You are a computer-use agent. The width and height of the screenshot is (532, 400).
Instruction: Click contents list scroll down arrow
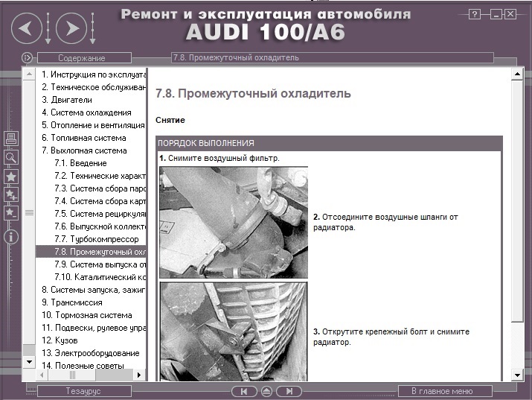(29, 362)
